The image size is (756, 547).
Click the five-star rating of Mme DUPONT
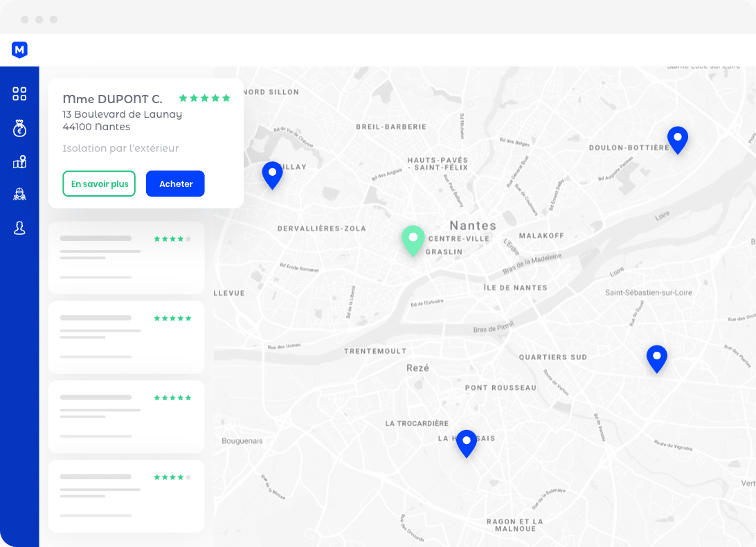pyautogui.click(x=204, y=98)
